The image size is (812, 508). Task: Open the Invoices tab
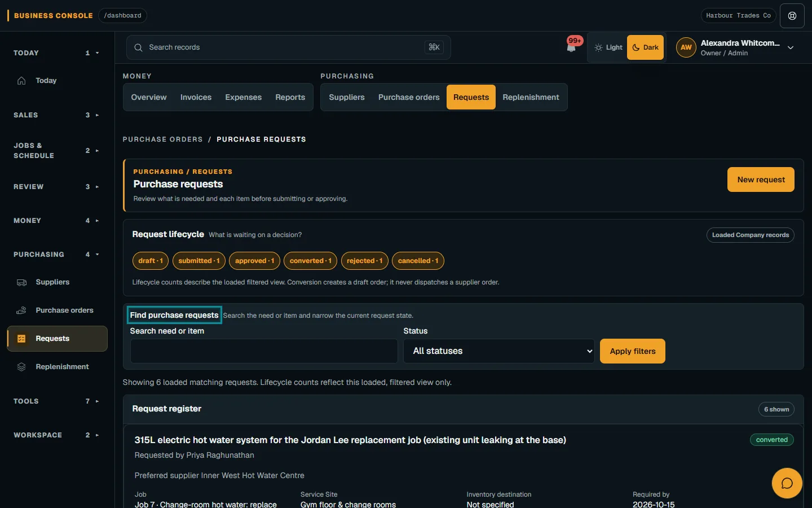coord(196,97)
